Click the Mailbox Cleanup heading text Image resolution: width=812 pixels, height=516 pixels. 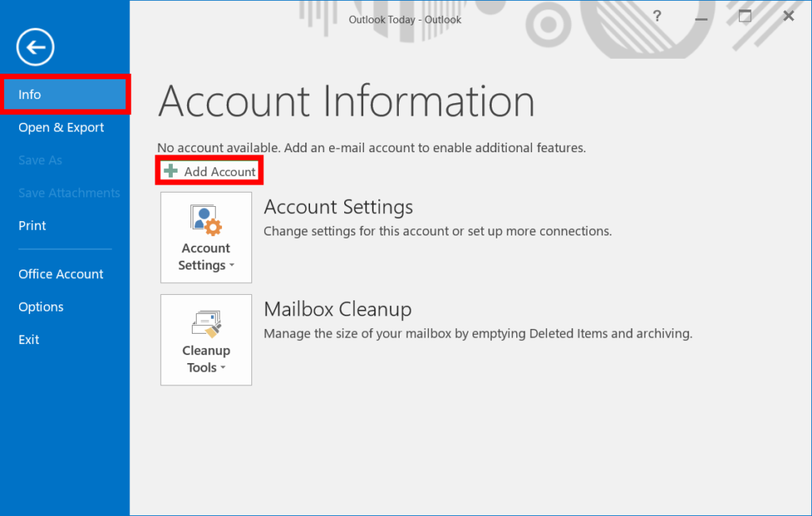pos(338,309)
